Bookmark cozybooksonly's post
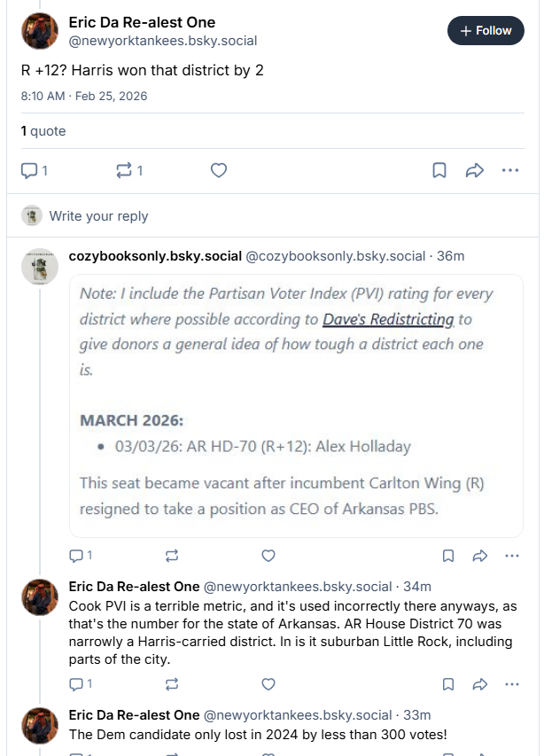 (x=448, y=556)
